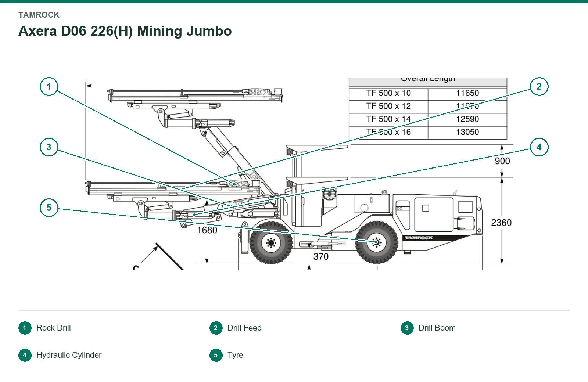Select the Tyre legend label

pyautogui.click(x=235, y=355)
